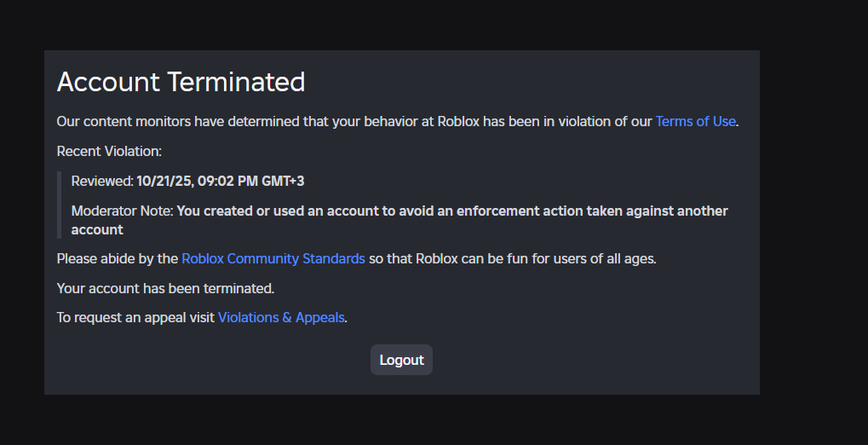The image size is (868, 445).
Task: Click the word account ending the moderator note
Action: click(x=97, y=229)
